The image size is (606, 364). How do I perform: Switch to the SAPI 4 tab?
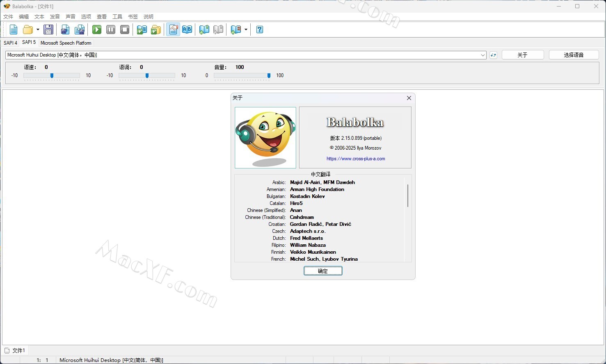point(11,43)
